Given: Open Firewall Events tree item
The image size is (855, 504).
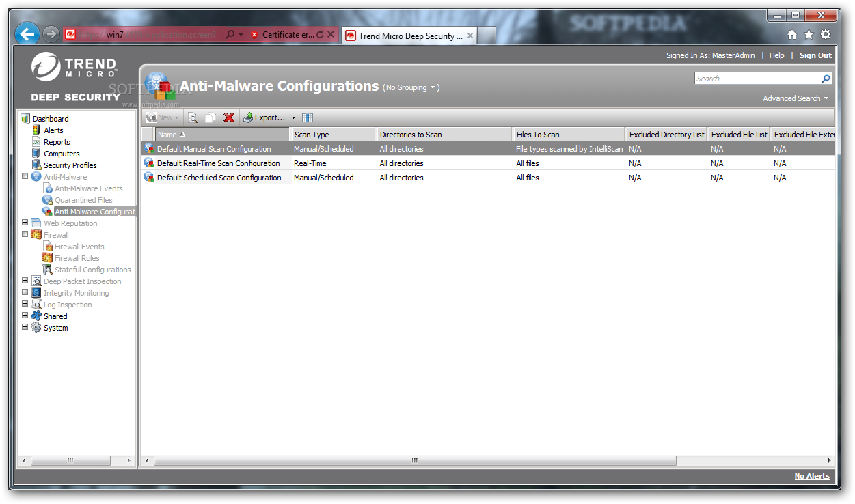Looking at the screenshot, I should (79, 247).
